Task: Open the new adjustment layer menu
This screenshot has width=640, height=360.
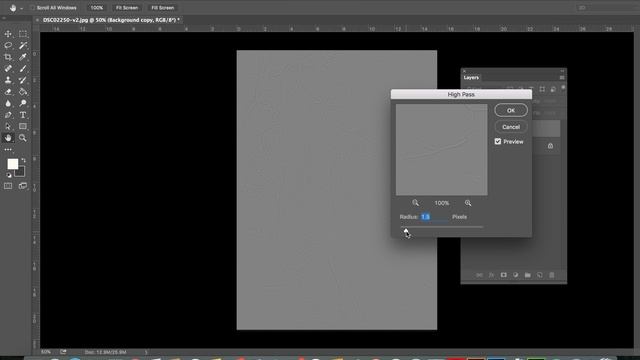Action: tap(516, 275)
